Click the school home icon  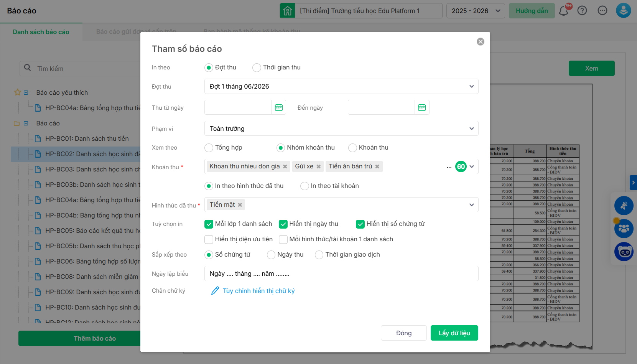coord(287,11)
